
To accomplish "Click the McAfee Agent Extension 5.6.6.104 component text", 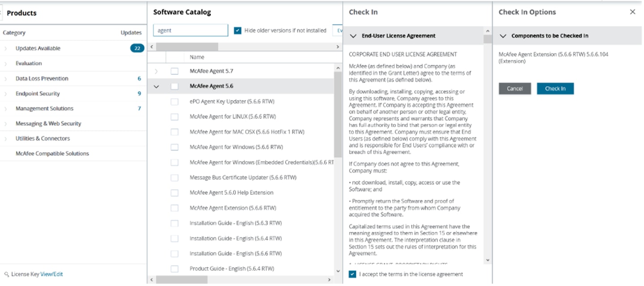I will tap(554, 58).
